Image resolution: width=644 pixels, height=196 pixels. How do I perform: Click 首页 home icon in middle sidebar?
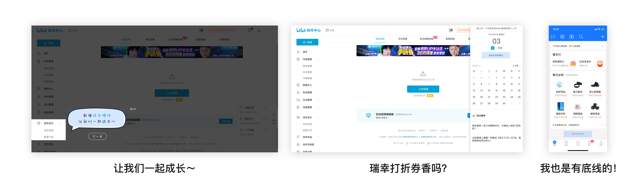coord(298,52)
